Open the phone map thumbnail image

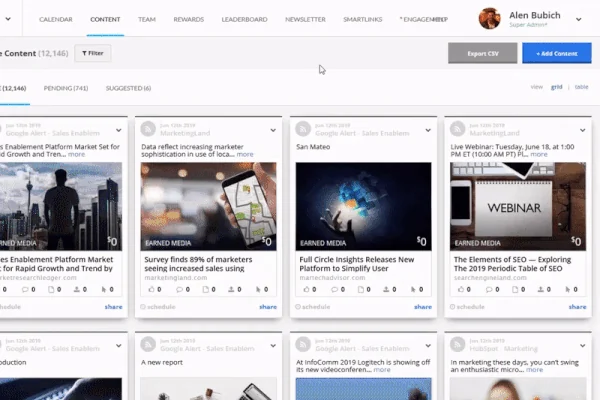(209, 206)
